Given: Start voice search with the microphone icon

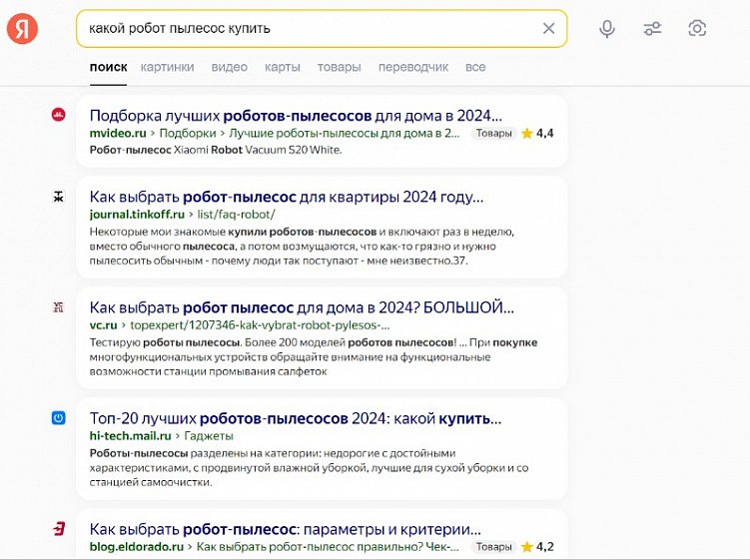Looking at the screenshot, I should coord(607,29).
